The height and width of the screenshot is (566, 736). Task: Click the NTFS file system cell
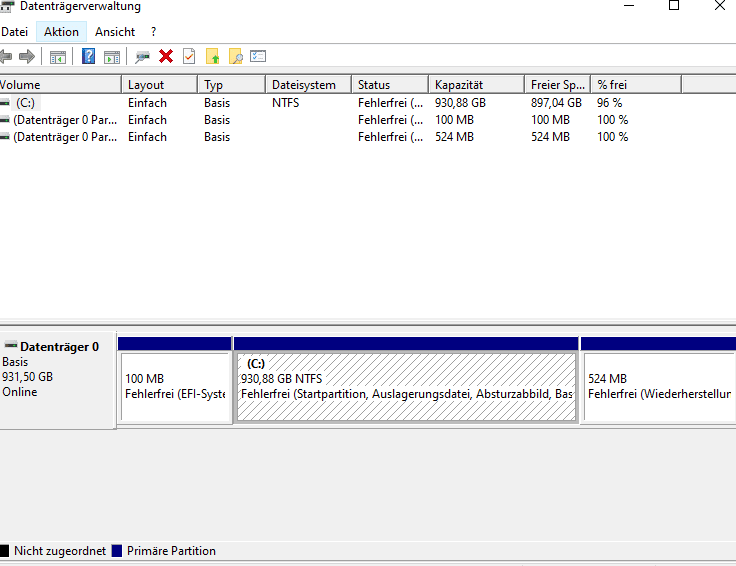point(285,103)
